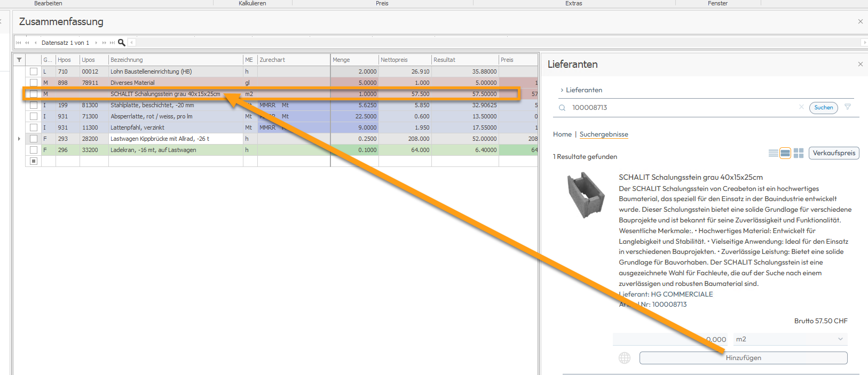868x375 pixels.
Task: Click Resultat value 35.88000
Action: pyautogui.click(x=464, y=71)
